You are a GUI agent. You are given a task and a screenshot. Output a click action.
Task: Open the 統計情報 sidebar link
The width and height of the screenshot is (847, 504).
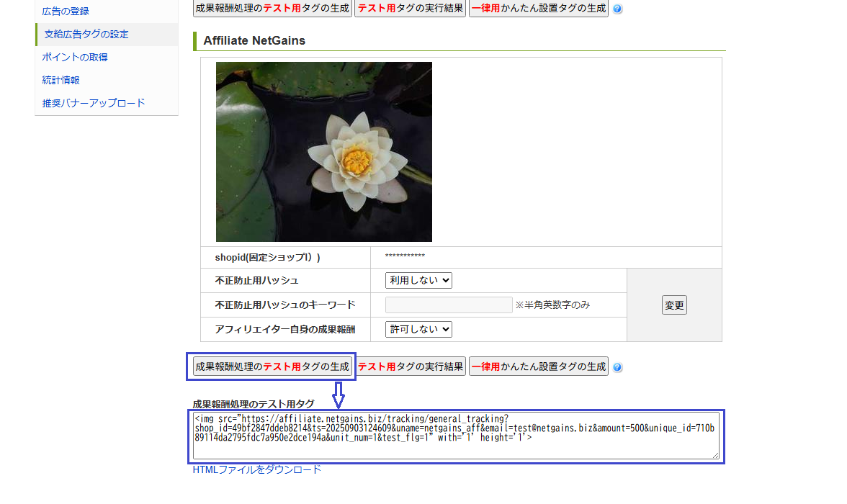click(61, 80)
